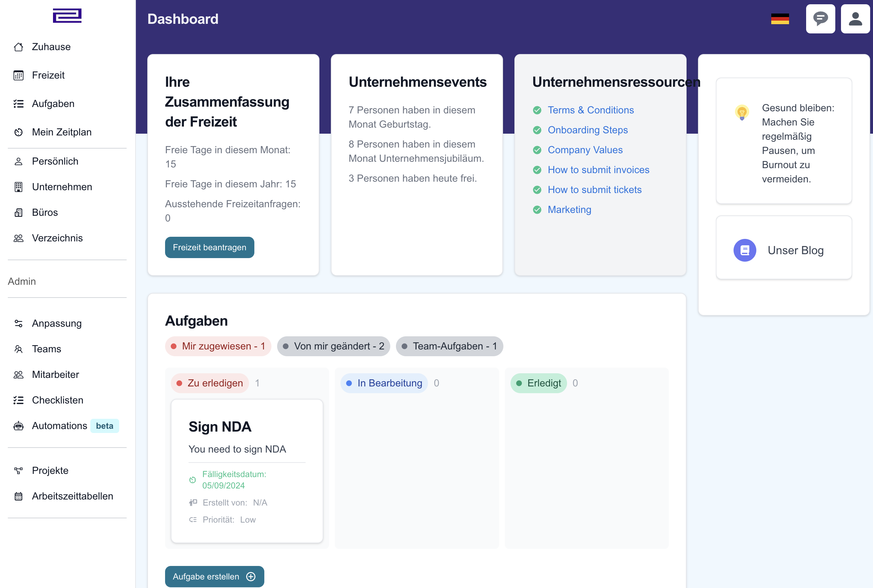
Task: Click the Automations robot icon
Action: point(18,426)
